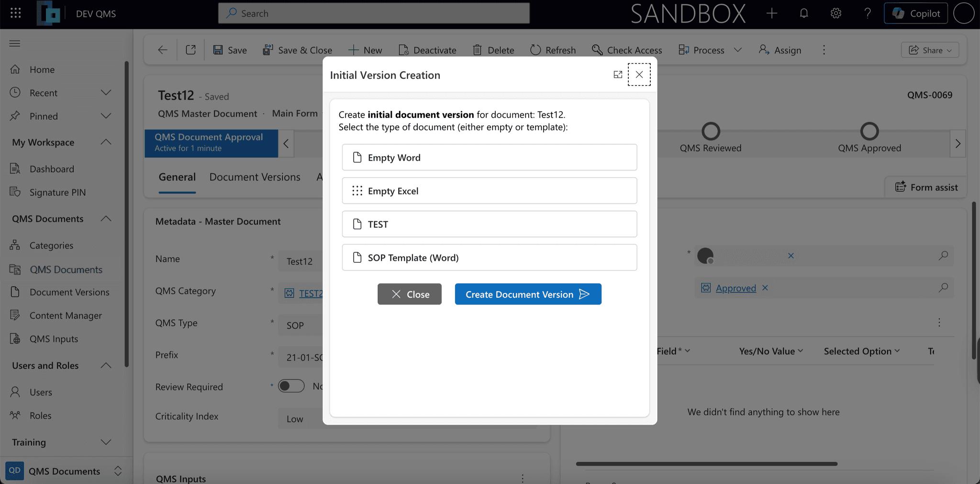Viewport: 980px width, 484px height.
Task: Toggle the Review Required switch
Action: 291,386
